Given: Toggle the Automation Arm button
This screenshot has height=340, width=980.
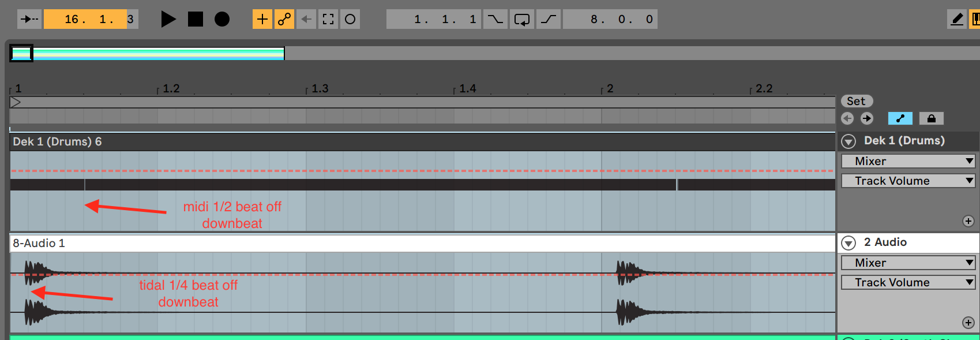Looking at the screenshot, I should click(284, 19).
